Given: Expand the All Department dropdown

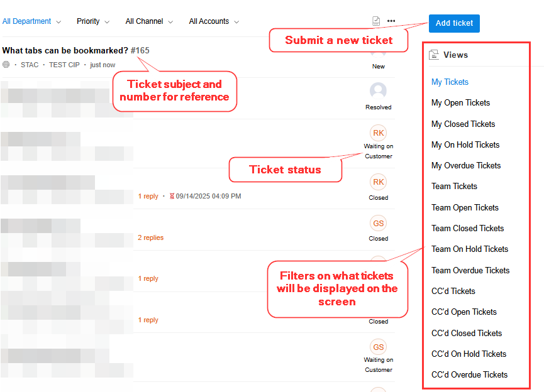Looking at the screenshot, I should [x=31, y=21].
